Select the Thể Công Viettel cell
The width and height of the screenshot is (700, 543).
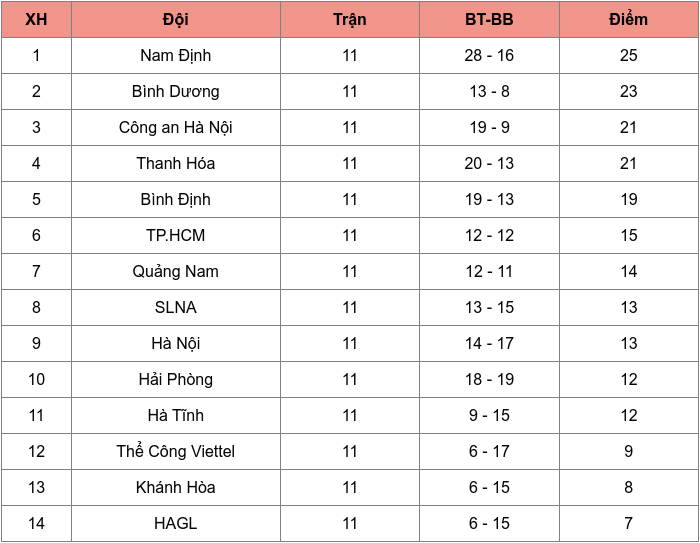click(176, 451)
